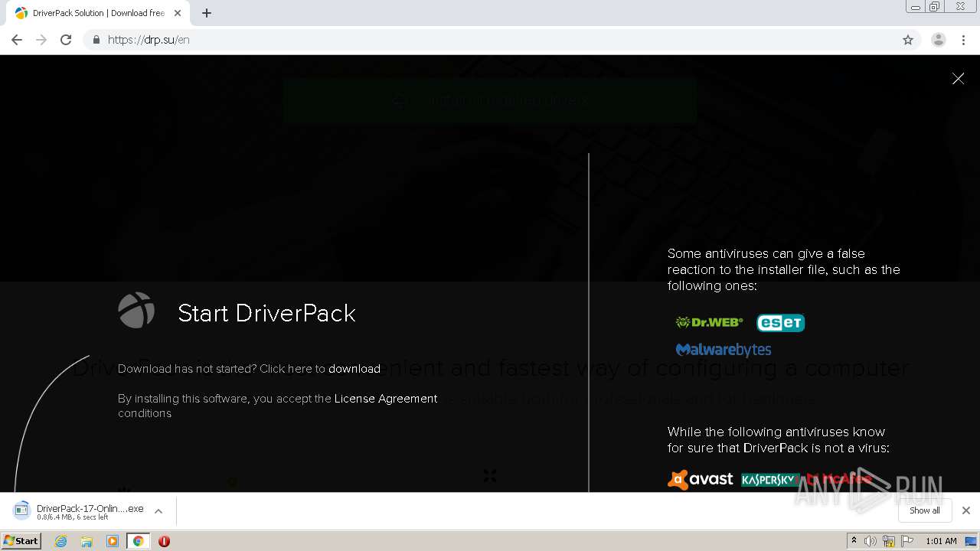
Task: Close the DriverPack overlay with the X
Action: point(958,79)
